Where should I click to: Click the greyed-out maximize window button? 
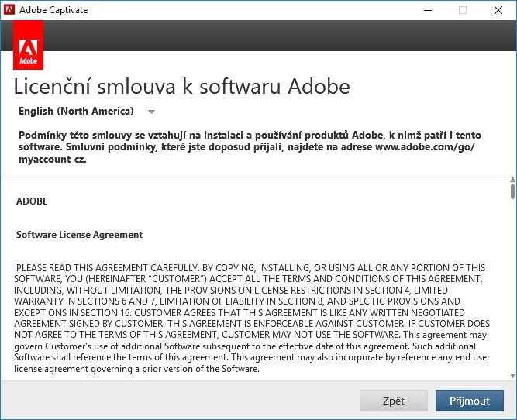pyautogui.click(x=463, y=10)
